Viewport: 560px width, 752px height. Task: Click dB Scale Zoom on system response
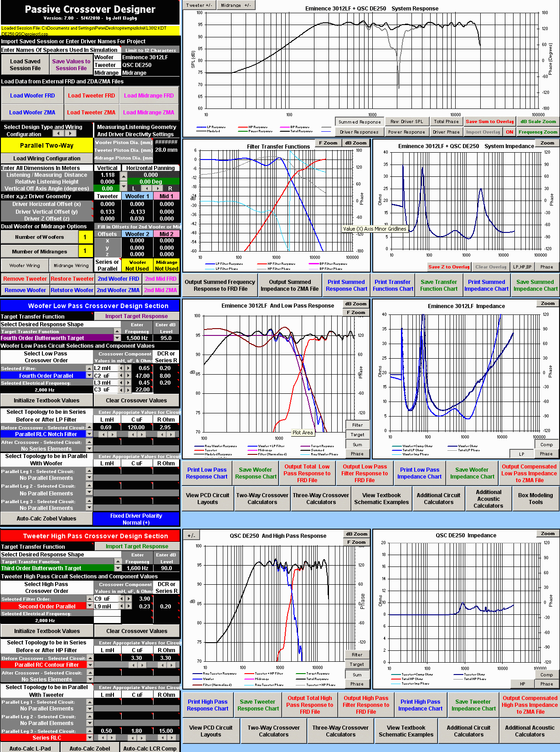(x=538, y=121)
